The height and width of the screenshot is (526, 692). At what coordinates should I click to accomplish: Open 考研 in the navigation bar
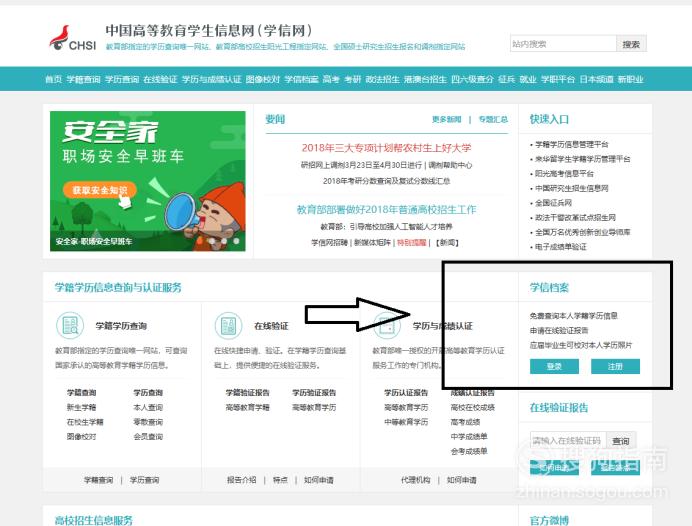click(353, 79)
